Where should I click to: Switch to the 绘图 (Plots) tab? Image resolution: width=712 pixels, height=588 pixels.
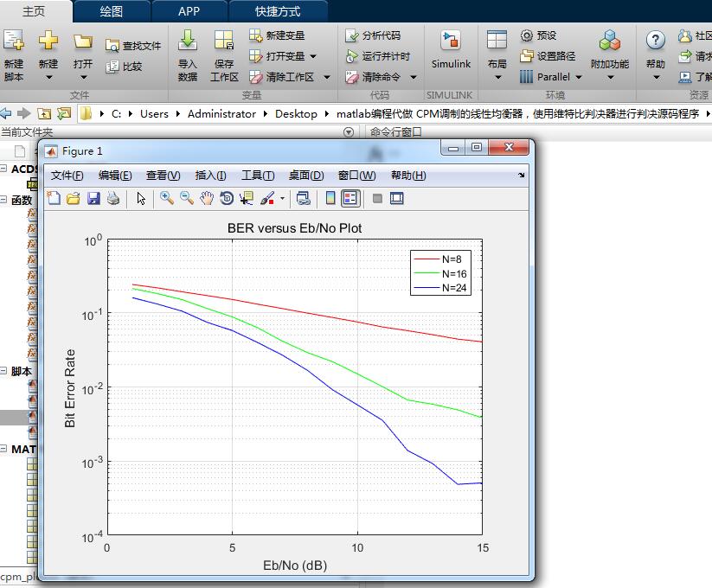click(112, 11)
